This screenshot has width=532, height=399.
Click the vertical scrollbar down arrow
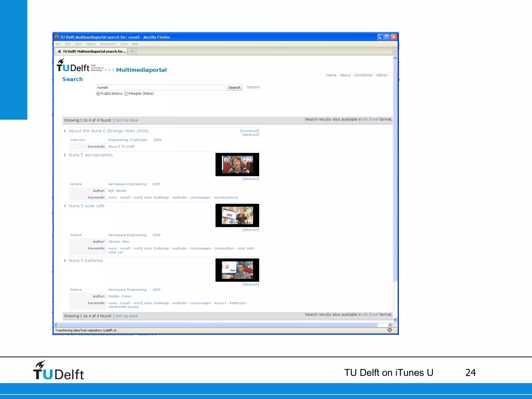395,320
